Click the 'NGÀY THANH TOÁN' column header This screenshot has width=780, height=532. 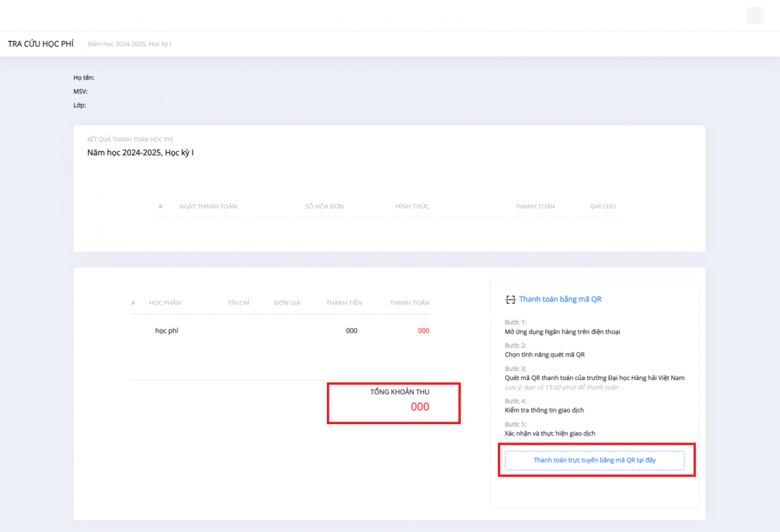coord(208,207)
